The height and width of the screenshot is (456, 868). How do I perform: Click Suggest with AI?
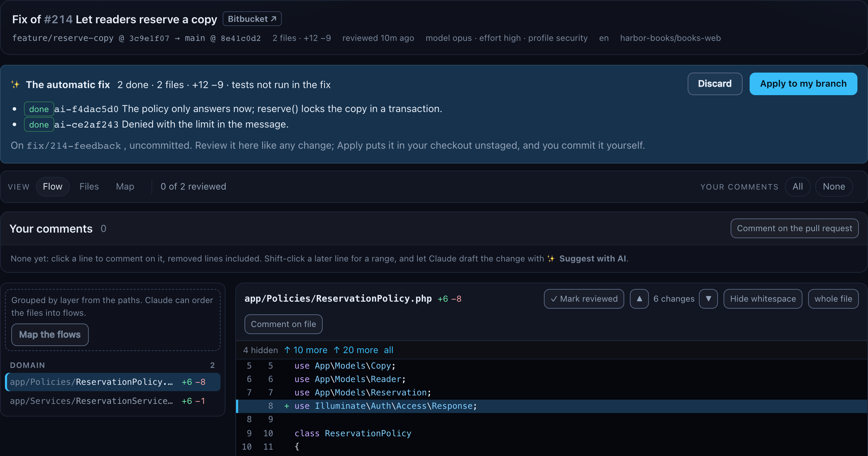pyautogui.click(x=587, y=259)
